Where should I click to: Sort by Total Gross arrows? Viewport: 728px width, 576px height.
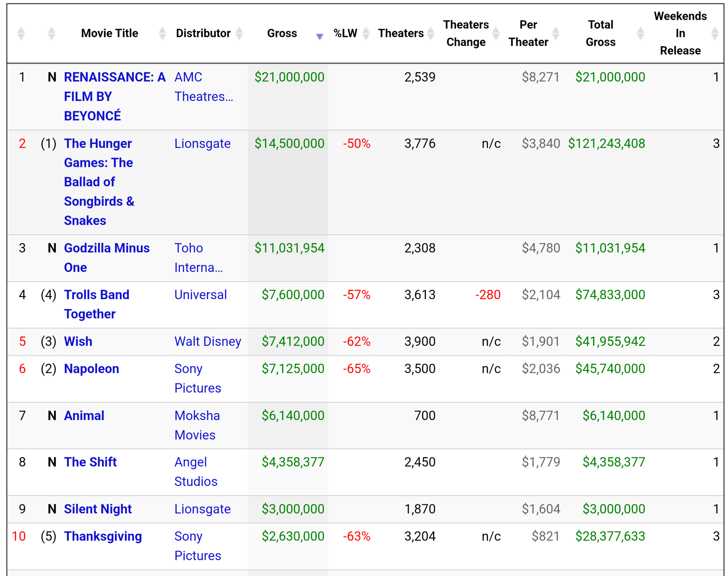(640, 33)
